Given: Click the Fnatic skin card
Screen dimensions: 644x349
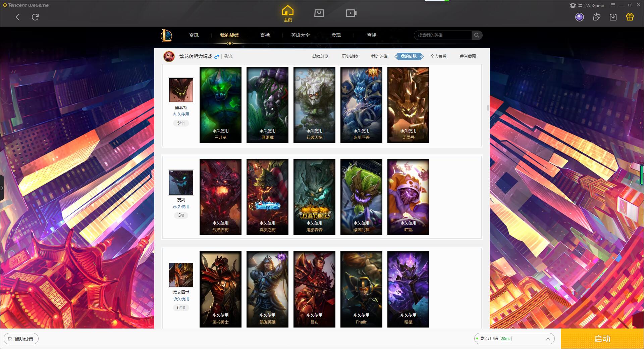Looking at the screenshot, I should pyautogui.click(x=361, y=289).
